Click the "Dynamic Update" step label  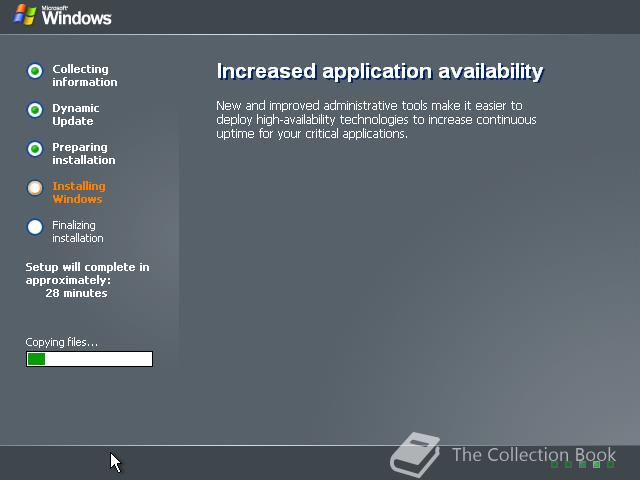[x=76, y=115]
